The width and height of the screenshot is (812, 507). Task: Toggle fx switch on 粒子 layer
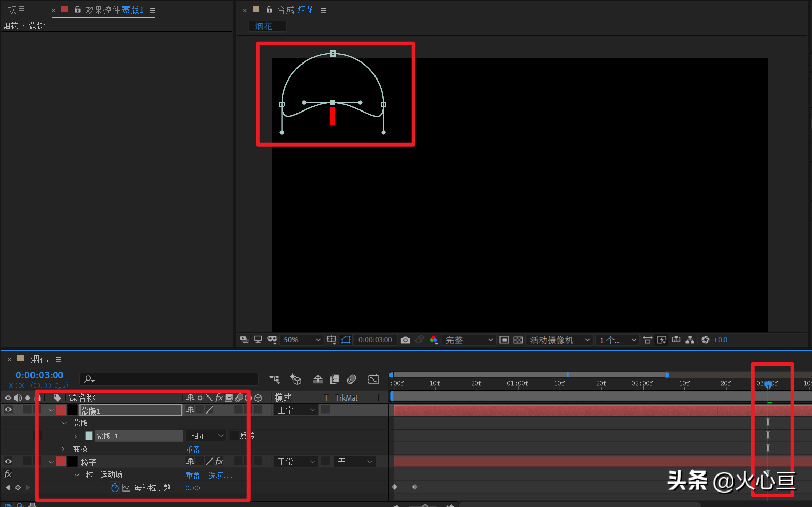pyautogui.click(x=219, y=461)
